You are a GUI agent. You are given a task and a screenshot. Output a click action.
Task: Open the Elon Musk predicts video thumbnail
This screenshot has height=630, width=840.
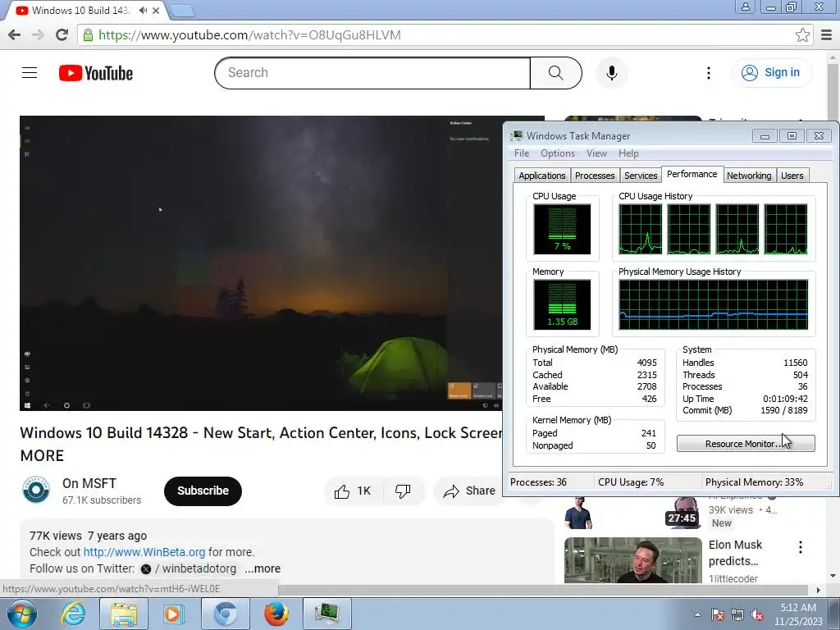632,559
